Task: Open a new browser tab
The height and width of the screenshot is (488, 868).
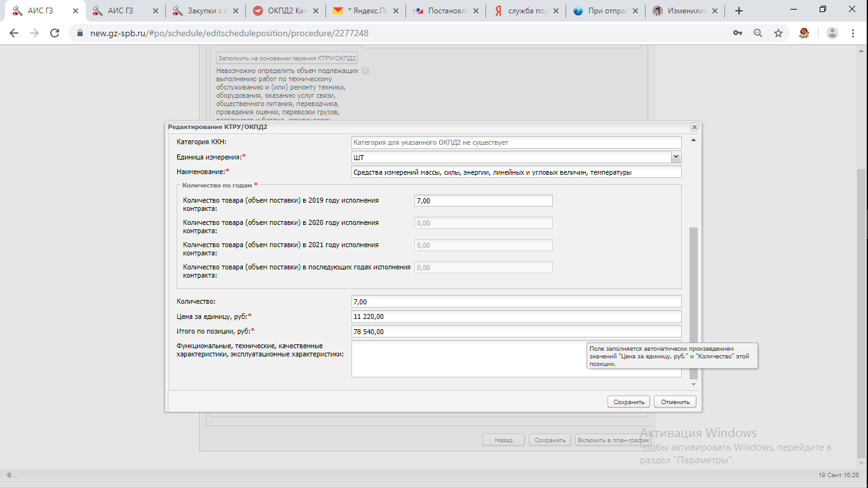Action: 738,11
